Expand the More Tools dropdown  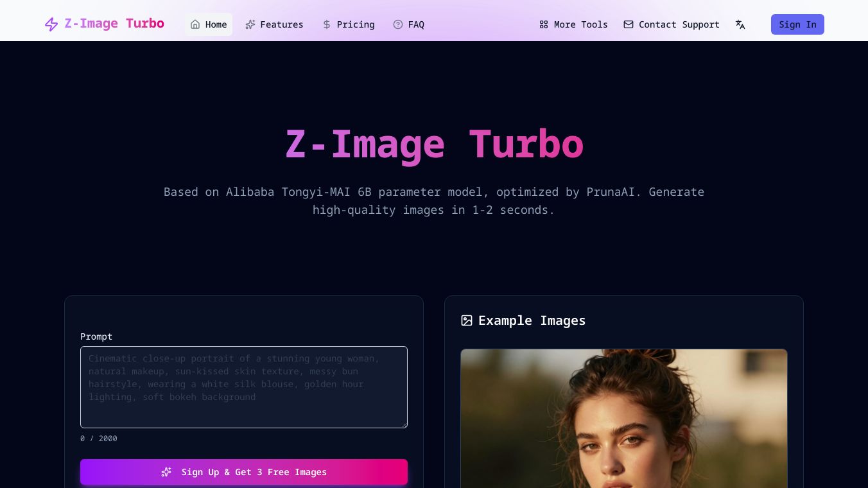pos(573,24)
